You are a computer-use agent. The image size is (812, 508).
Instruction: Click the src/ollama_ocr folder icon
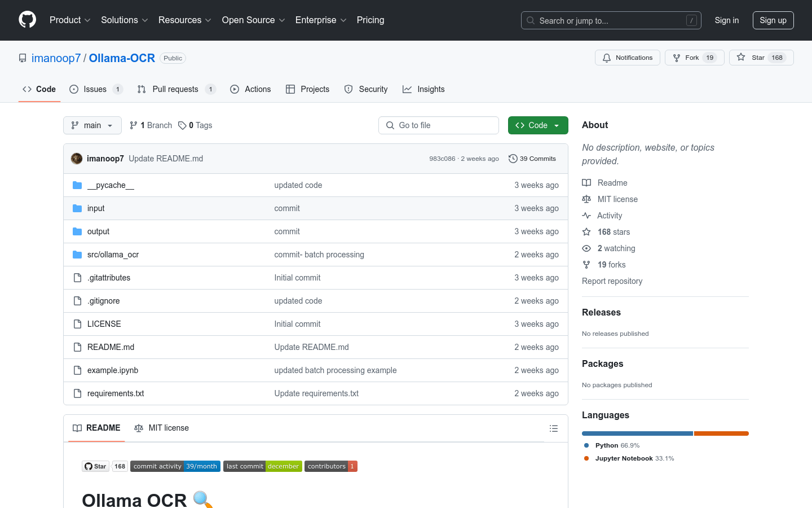pyautogui.click(x=77, y=255)
